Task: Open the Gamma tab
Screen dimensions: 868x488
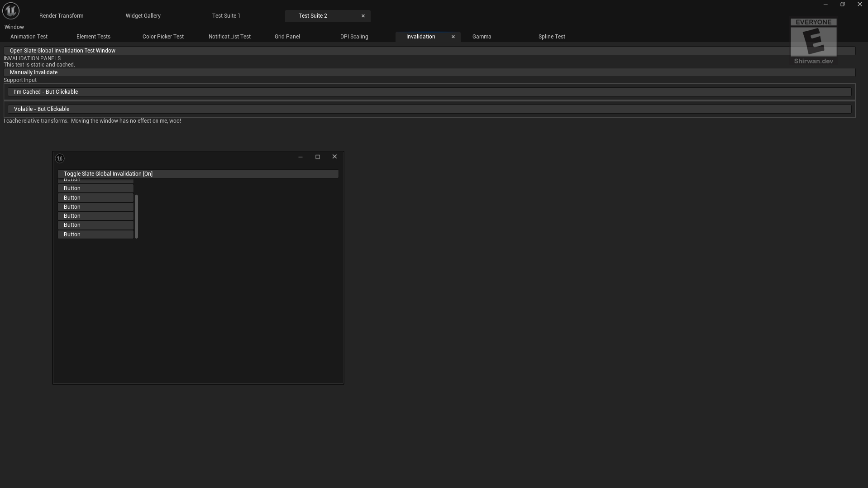Action: tap(482, 37)
